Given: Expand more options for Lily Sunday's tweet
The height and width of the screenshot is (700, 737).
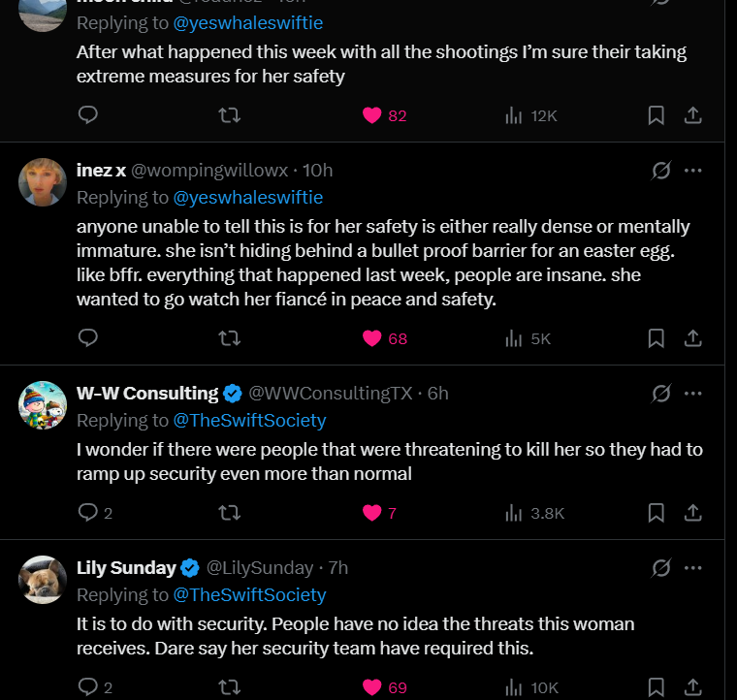Looking at the screenshot, I should (x=693, y=568).
